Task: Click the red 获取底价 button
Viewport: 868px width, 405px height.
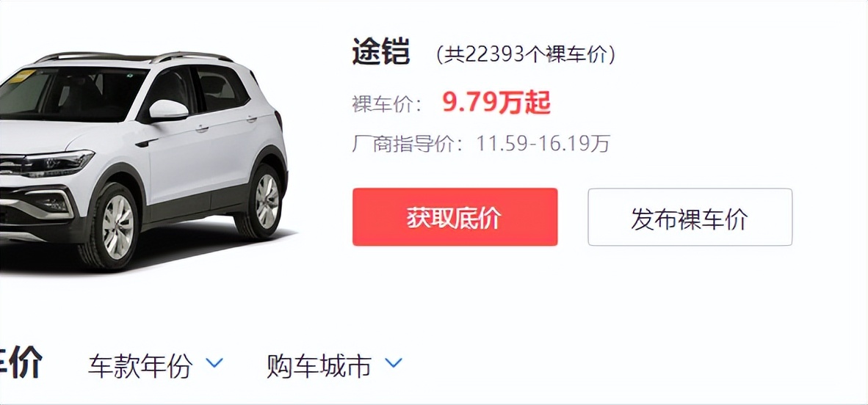Action: pos(455,217)
